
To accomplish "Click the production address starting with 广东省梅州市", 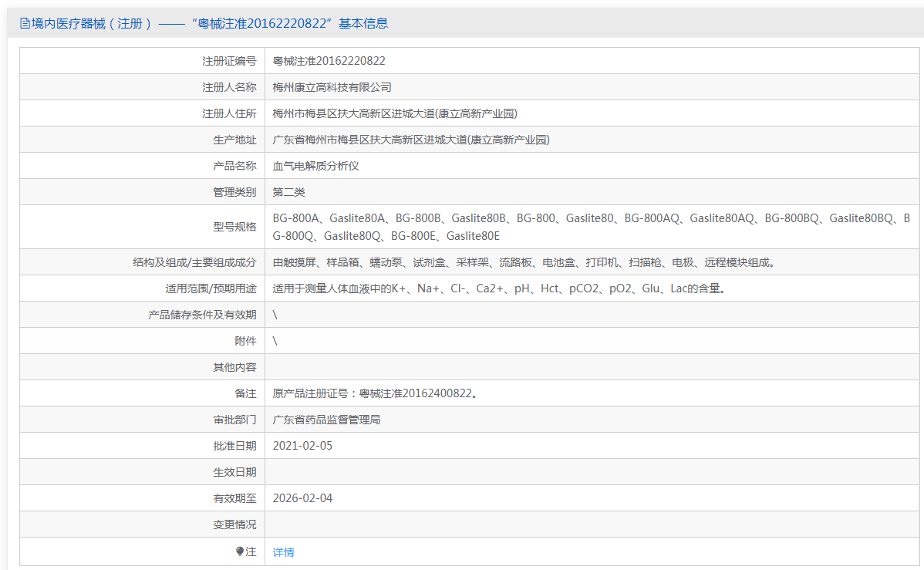I will pyautogui.click(x=411, y=140).
